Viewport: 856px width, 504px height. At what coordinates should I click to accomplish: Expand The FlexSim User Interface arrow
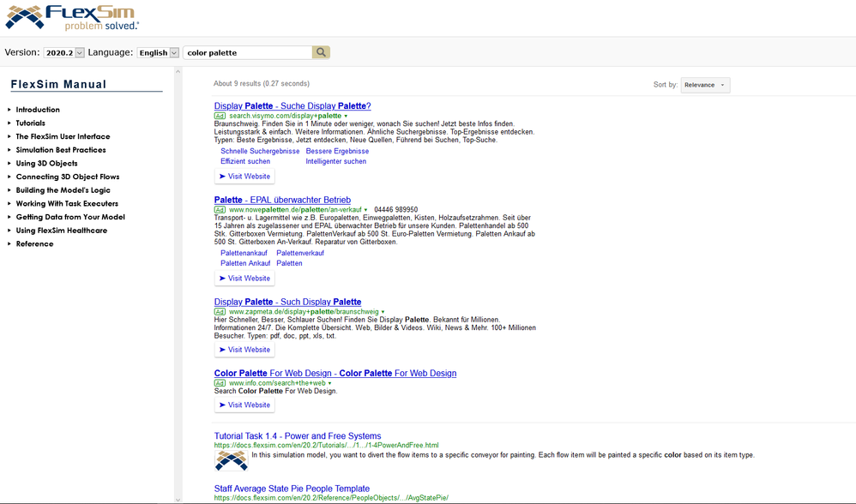(x=9, y=136)
